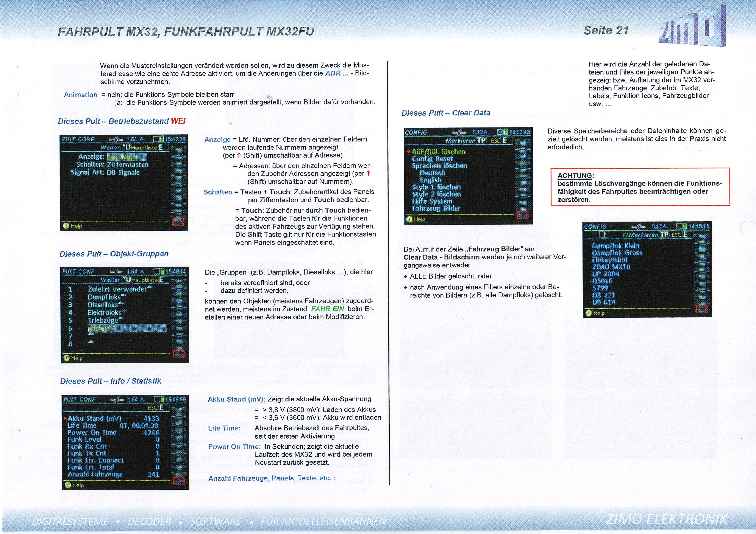Viewport: 756px width, 534px height.
Task: Tap the up-arrow box on the 14:18:14 screen
Action: [604, 234]
